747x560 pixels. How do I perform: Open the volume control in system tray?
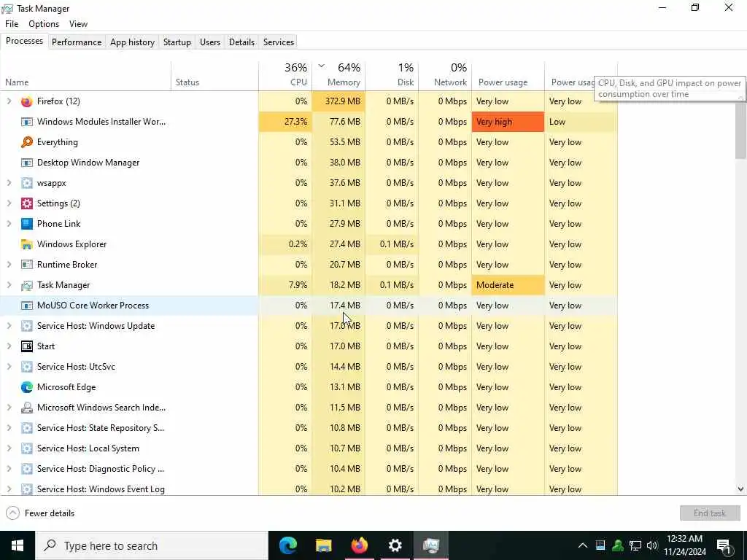tap(651, 545)
